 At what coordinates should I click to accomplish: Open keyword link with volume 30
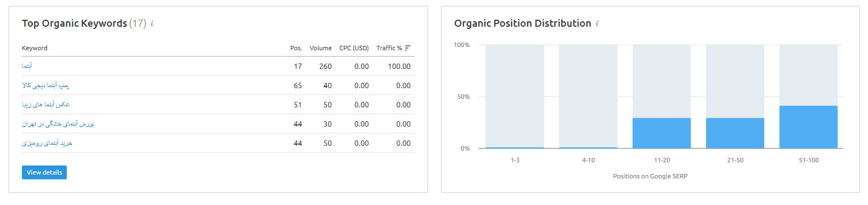58,124
